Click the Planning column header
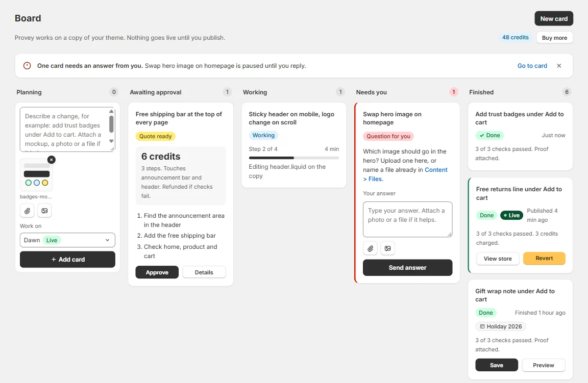Image resolution: width=588 pixels, height=383 pixels. coord(29,92)
